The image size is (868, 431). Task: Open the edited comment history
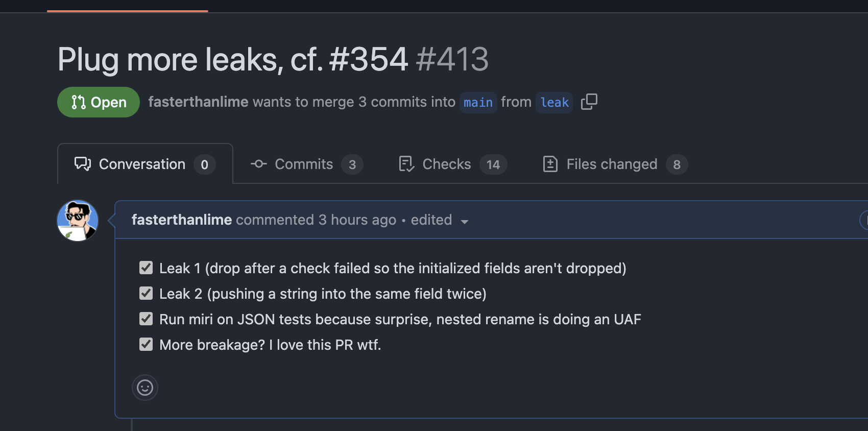pos(431,220)
